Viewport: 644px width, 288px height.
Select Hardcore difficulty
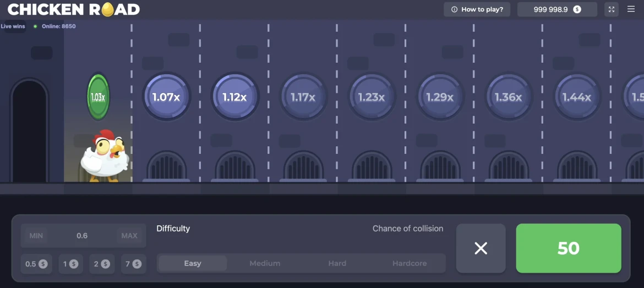(x=410, y=263)
